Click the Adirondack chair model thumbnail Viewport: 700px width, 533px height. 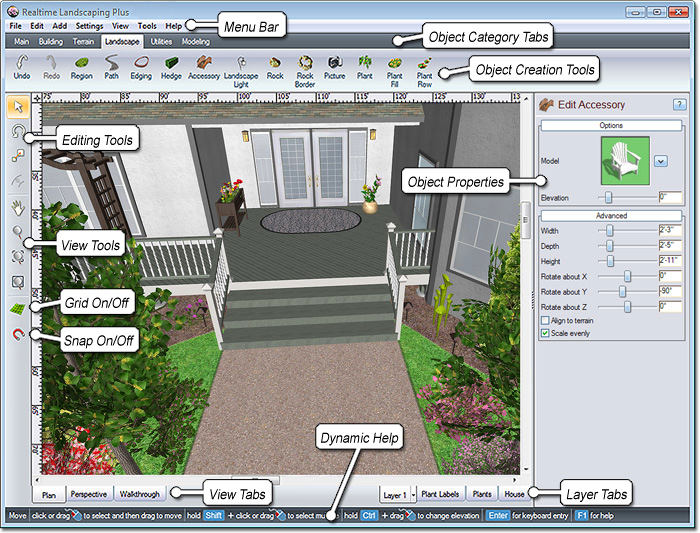point(625,161)
